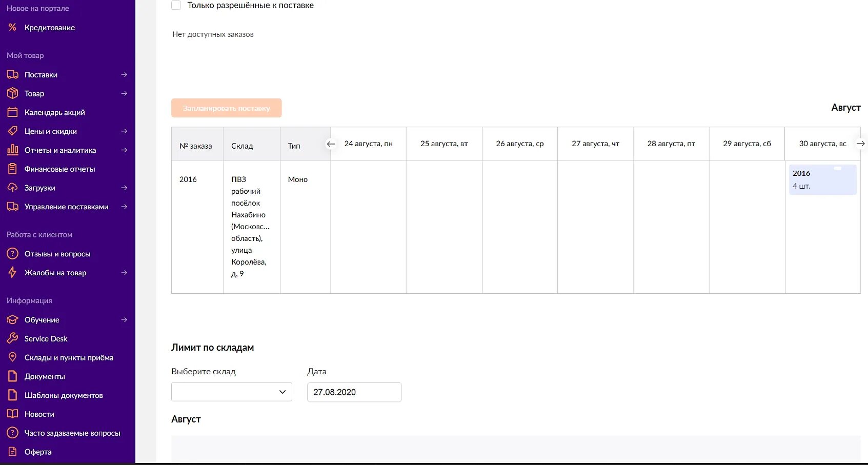Click the wrench icon for Service Desk

click(x=12, y=338)
